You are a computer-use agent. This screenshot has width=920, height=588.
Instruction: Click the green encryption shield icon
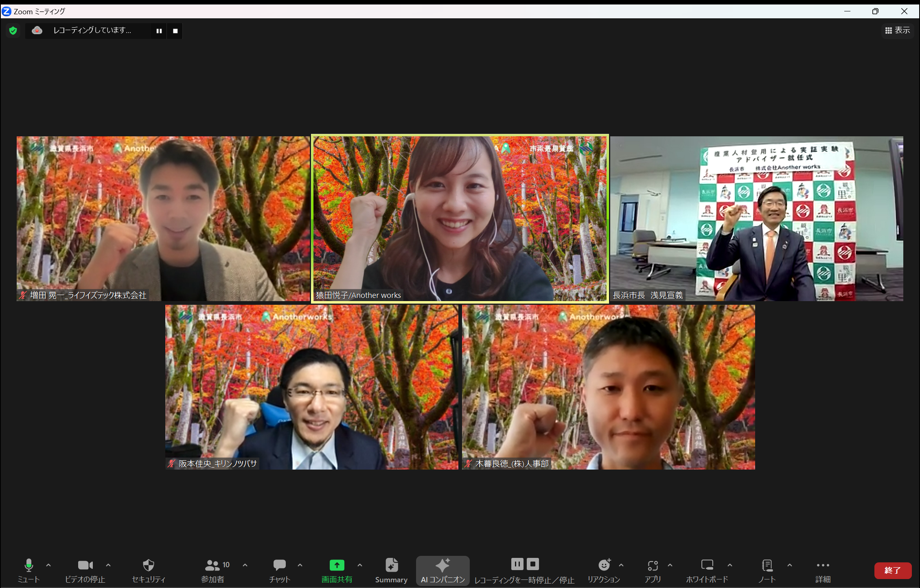[13, 31]
